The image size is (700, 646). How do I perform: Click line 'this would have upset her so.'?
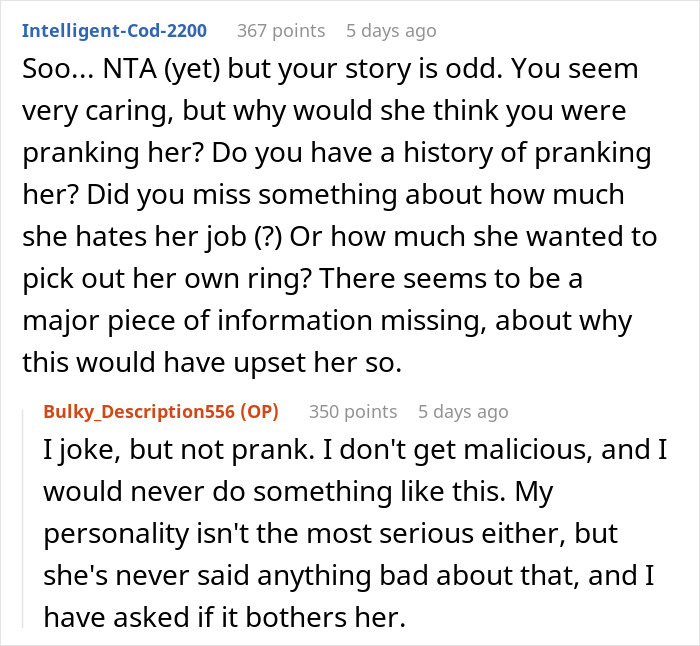[212, 362]
